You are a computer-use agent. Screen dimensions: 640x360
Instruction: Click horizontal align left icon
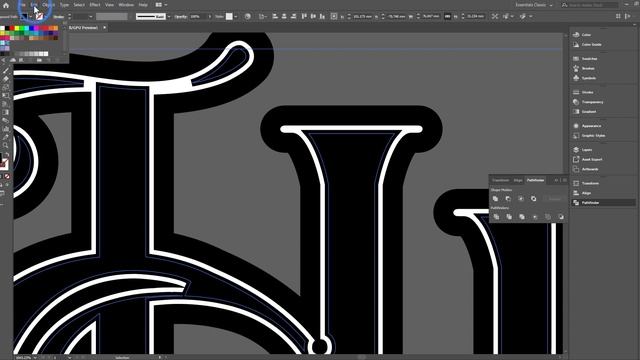coord(275,16)
